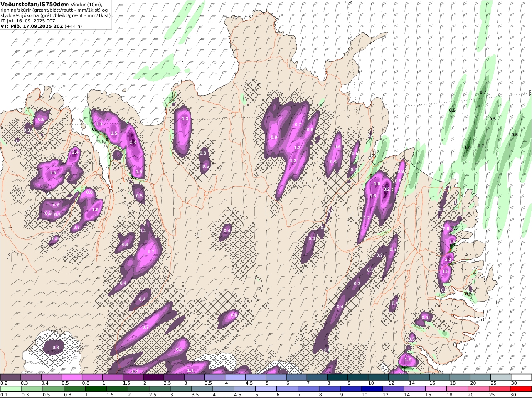This screenshot has width=532, height=398.
Task: Click the 3.2 snowfall value on map
Action: click(386, 189)
